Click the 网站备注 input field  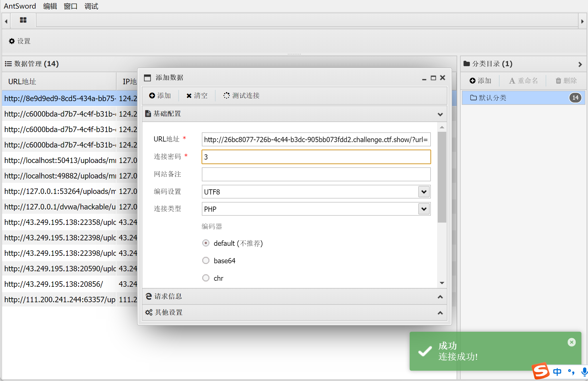point(316,174)
